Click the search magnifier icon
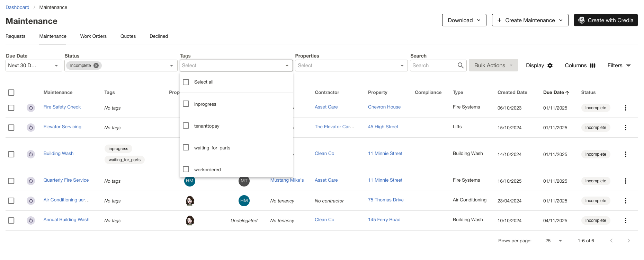This screenshot has height=260, width=644. coord(460,66)
